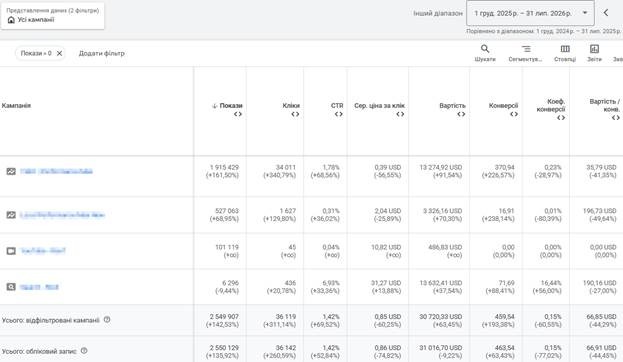
Task: Expand the Конверсії comparison columns arrows
Action: [x=514, y=114]
